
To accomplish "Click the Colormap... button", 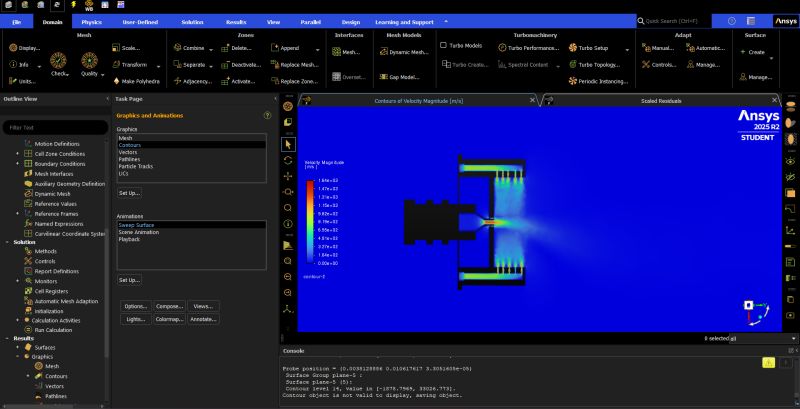I will click(169, 319).
